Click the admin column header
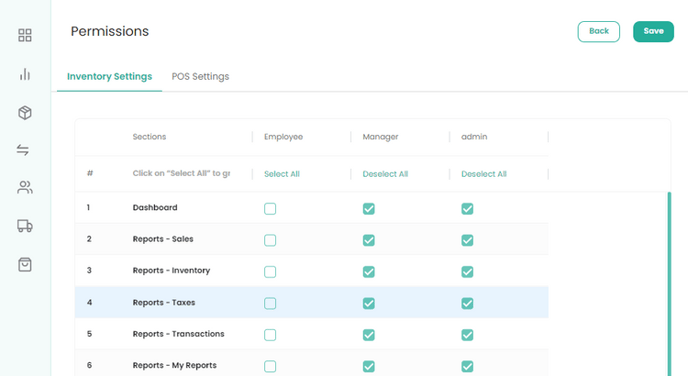The image size is (688, 376). [x=474, y=136]
